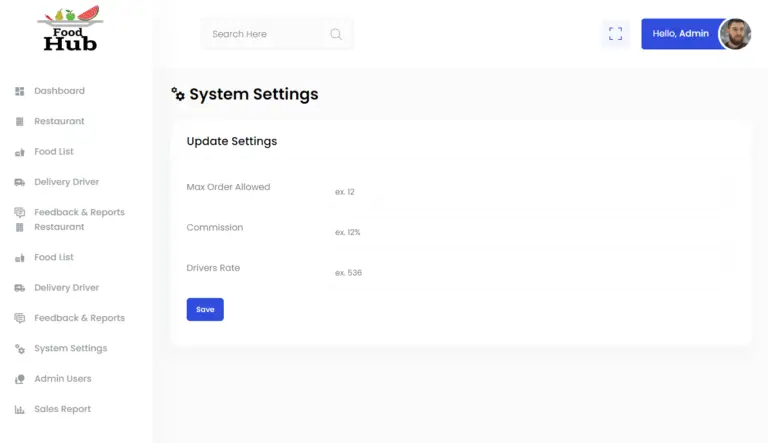Click the Admin Users icon in sidebar
The image size is (768, 443).
tap(20, 379)
